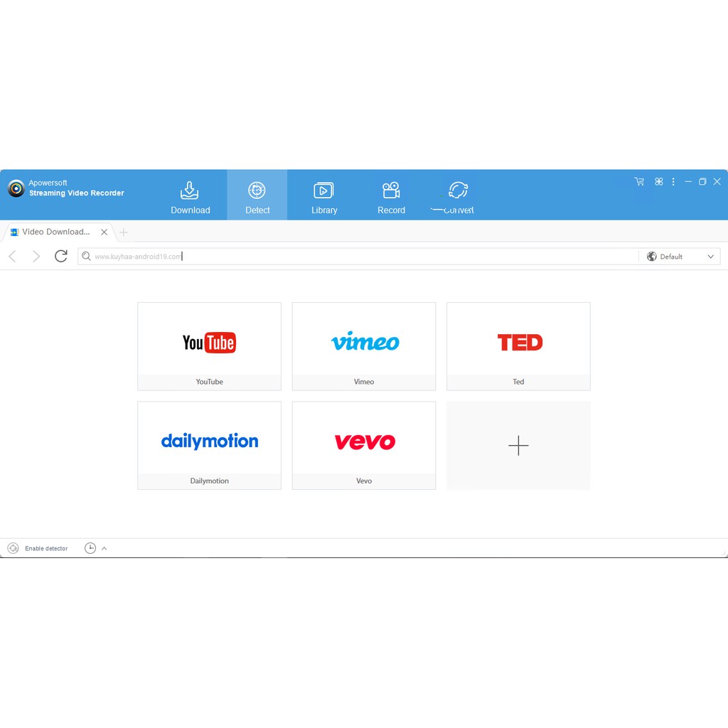
Task: Click the Apowersoft logo icon
Action: click(16, 188)
